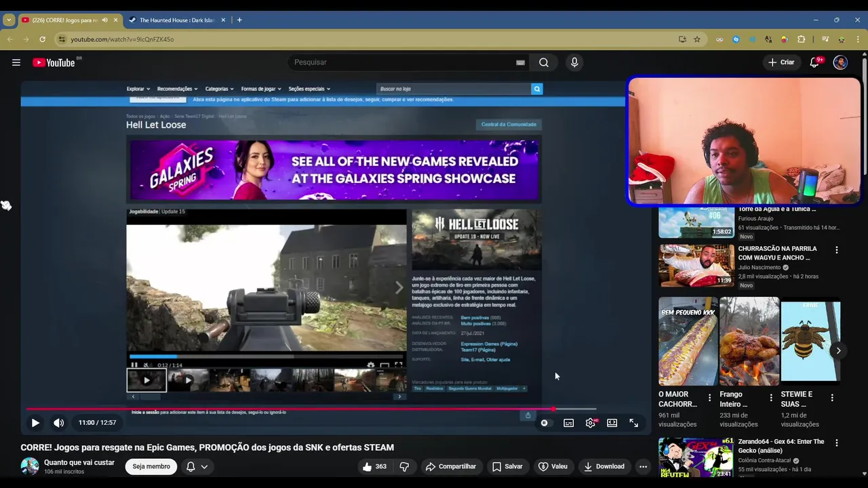Click the Download button
The width and height of the screenshot is (868, 488).
(x=604, y=466)
